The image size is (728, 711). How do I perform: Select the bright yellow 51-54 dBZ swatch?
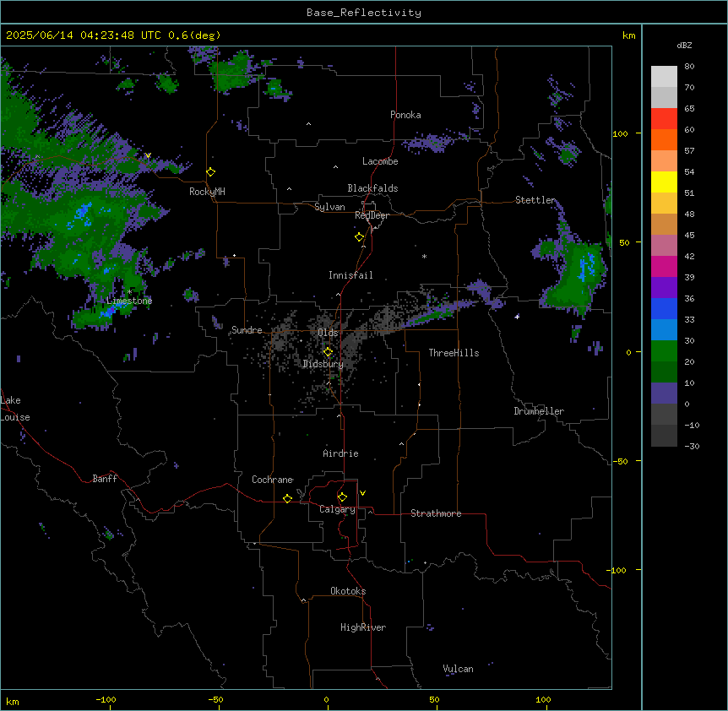coord(664,182)
